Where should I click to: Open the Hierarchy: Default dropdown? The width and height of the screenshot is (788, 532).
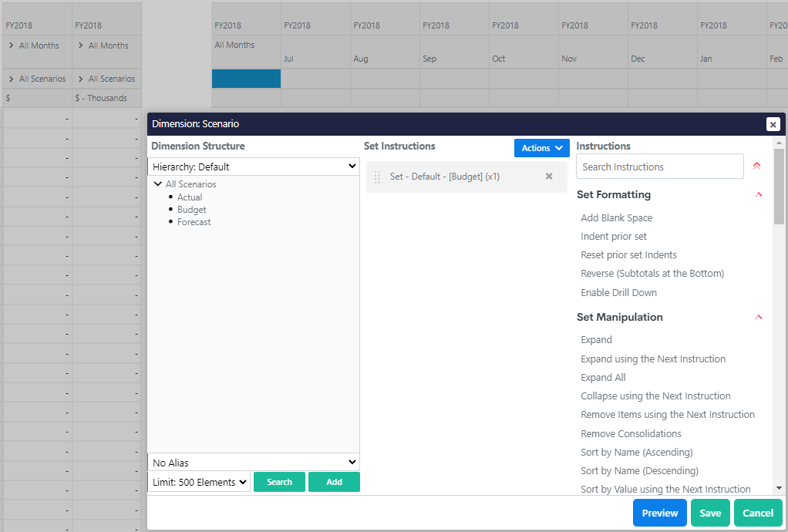pos(253,167)
